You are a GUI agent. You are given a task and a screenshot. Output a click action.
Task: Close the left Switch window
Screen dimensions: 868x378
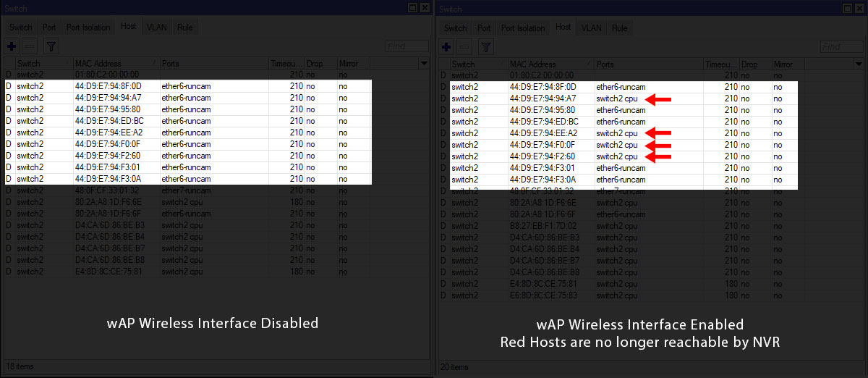(425, 7)
